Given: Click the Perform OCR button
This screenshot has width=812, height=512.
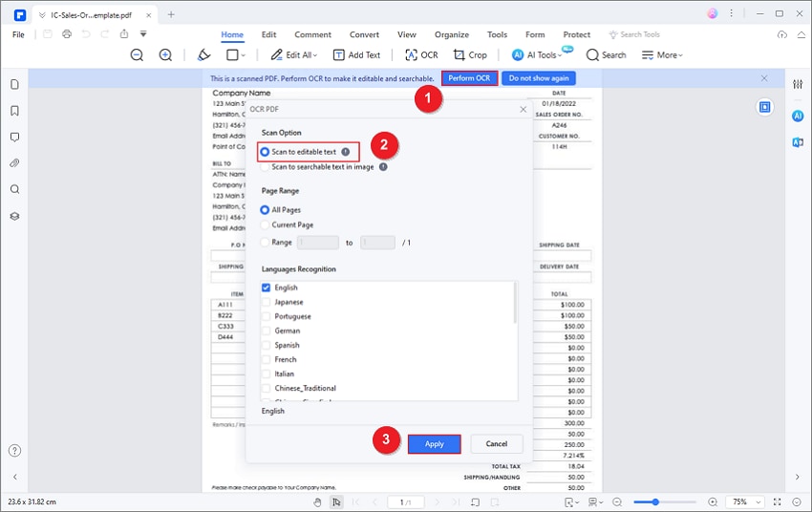Looking at the screenshot, I should (469, 78).
